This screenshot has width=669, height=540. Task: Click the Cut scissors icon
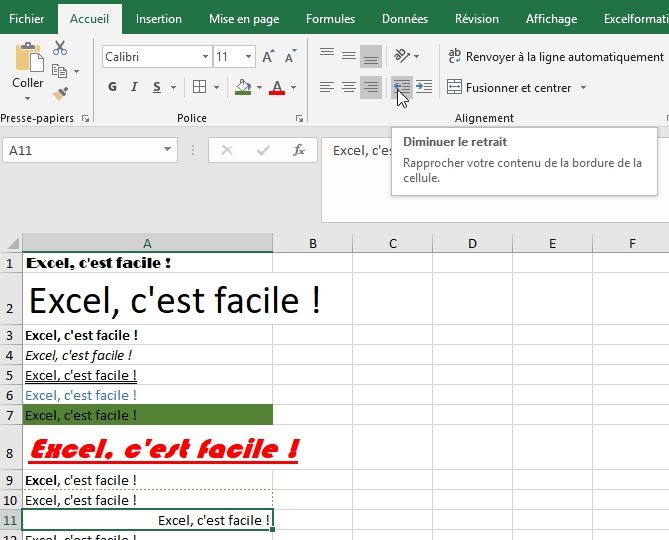tap(60, 48)
